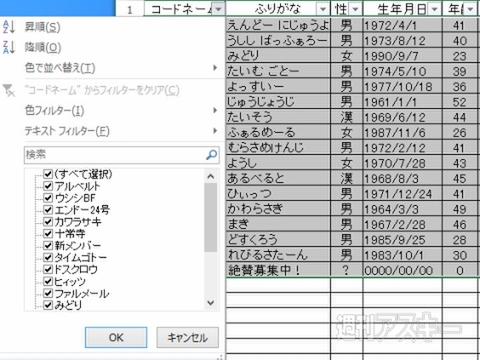
Task: Click the filter list scrollbar thumb
Action: click(x=211, y=217)
